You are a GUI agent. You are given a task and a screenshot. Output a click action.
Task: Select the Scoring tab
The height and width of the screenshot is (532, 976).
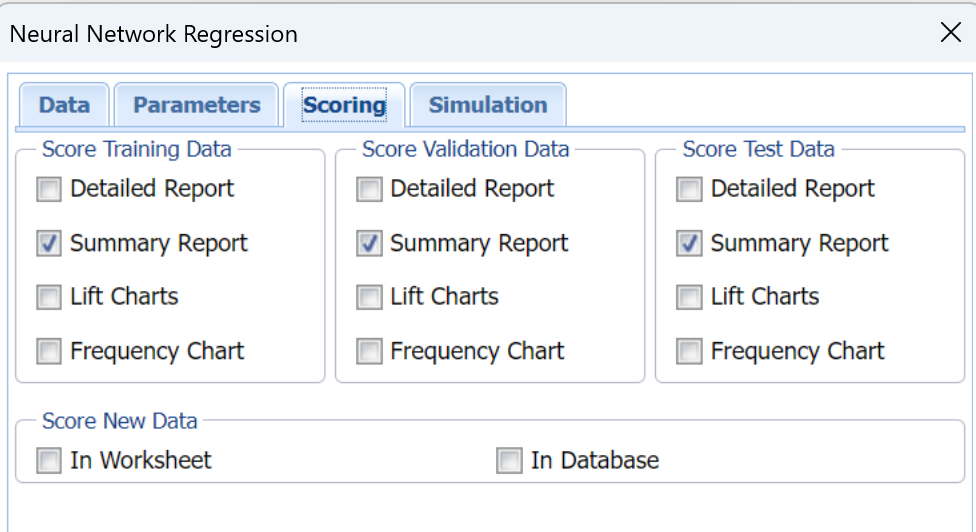pyautogui.click(x=344, y=105)
